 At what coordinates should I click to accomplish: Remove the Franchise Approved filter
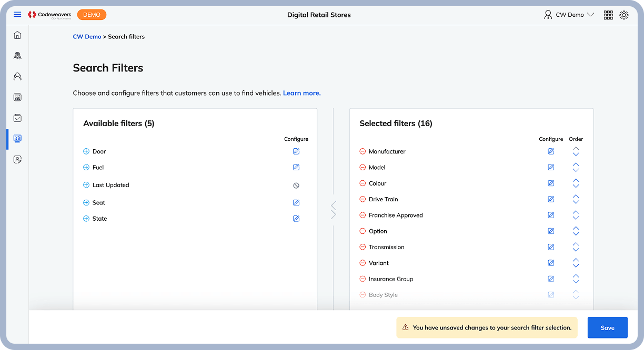point(363,215)
